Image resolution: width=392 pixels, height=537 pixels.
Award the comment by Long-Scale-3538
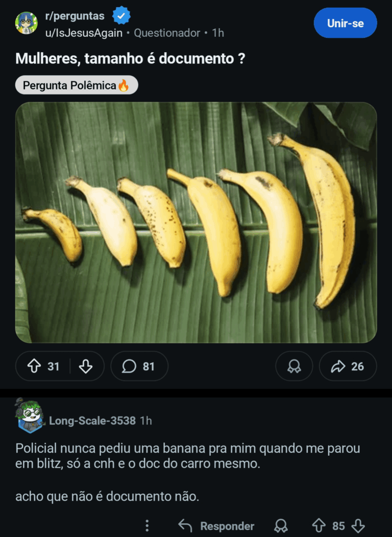(x=281, y=526)
